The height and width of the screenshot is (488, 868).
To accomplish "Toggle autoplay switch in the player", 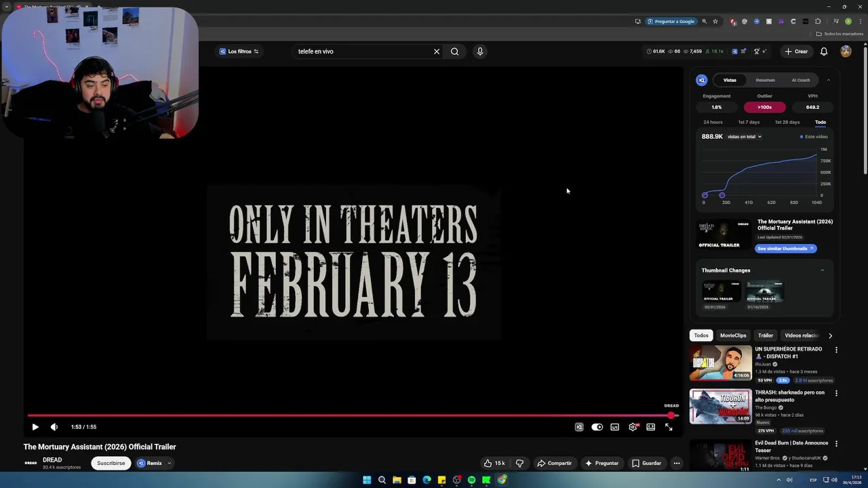I will pos(597,427).
